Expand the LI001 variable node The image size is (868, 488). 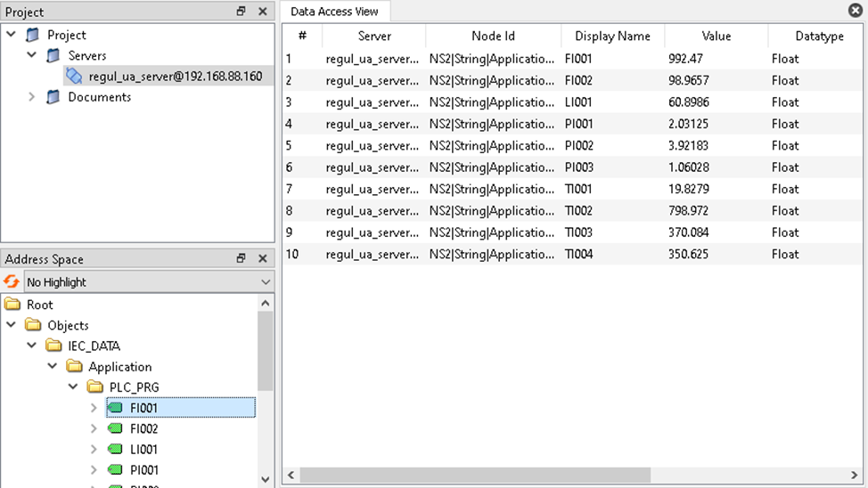coord(94,450)
